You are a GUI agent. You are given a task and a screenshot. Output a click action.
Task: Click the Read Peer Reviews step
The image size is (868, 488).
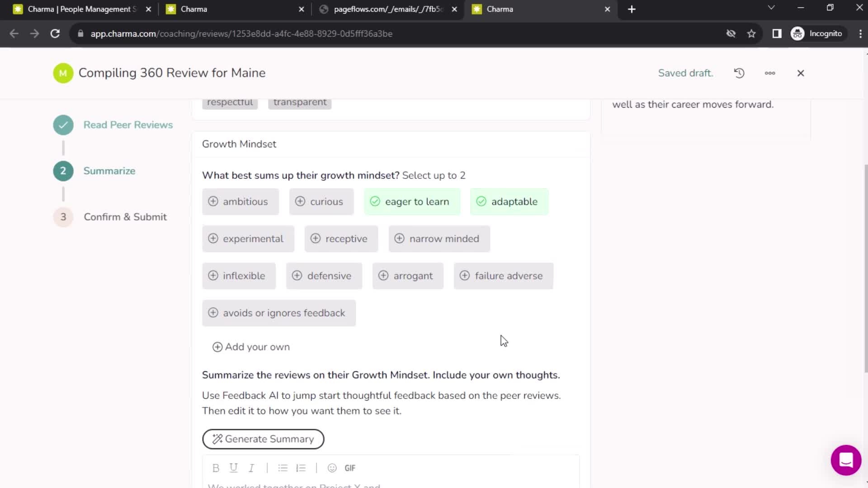click(127, 125)
